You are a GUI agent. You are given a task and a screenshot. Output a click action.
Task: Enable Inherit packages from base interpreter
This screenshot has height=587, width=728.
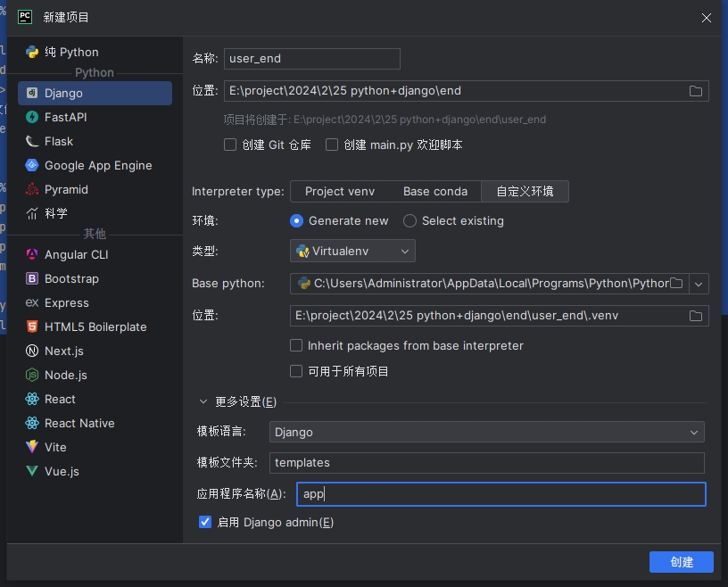point(296,345)
